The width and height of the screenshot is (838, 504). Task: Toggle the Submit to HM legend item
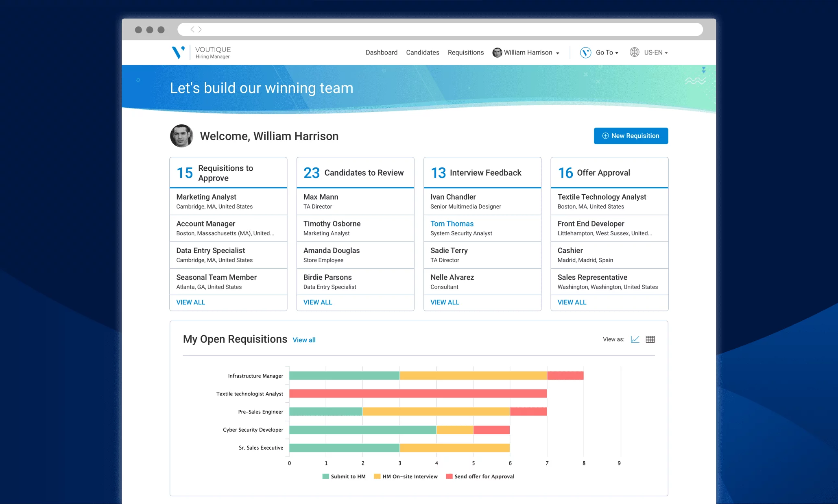point(344,476)
